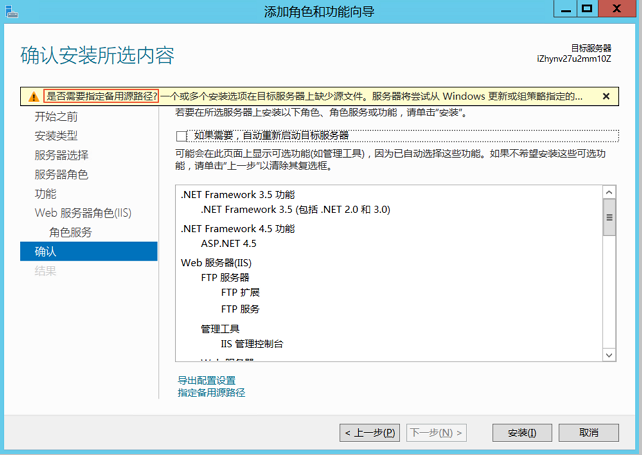Click the feature list scrollbar thumb
Screen dimensions: 642x455
point(608,217)
